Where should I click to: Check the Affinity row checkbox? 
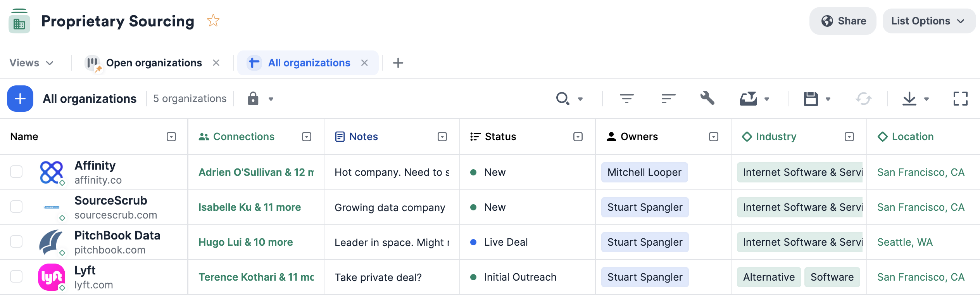[16, 172]
